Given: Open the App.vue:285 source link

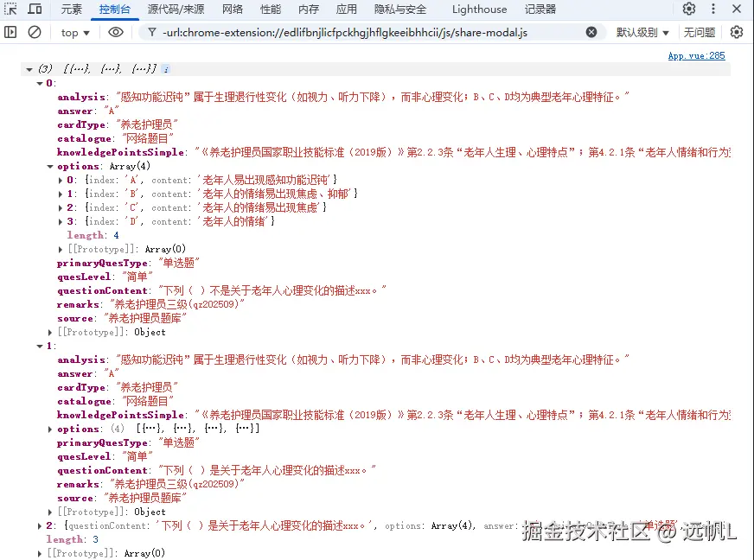Looking at the screenshot, I should click(x=696, y=56).
